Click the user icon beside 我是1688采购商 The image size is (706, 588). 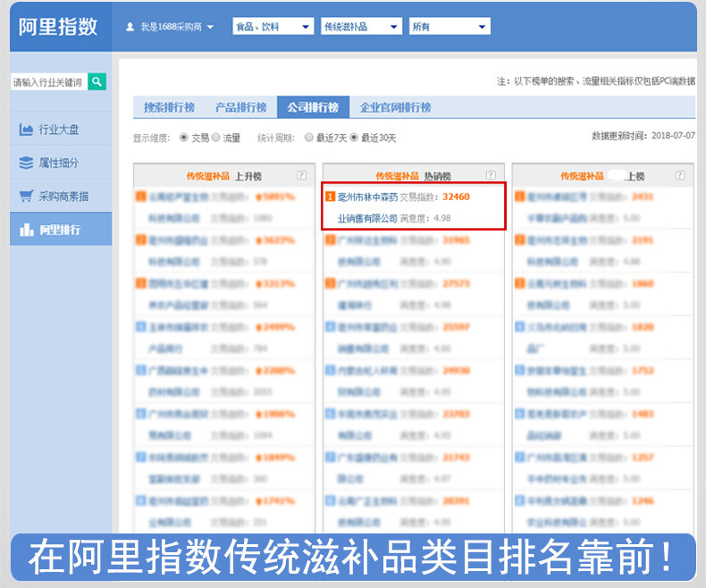[x=130, y=27]
